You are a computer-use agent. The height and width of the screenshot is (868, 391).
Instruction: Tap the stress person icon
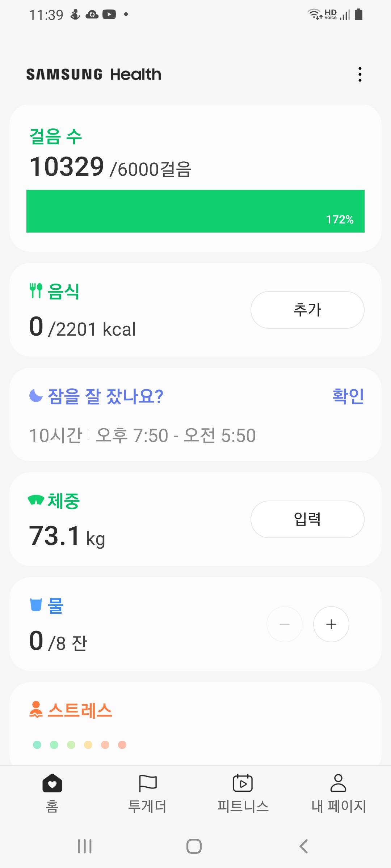(x=36, y=710)
